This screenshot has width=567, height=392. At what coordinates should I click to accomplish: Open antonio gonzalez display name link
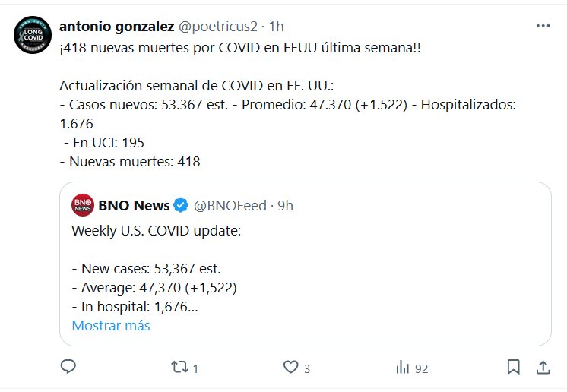click(117, 26)
